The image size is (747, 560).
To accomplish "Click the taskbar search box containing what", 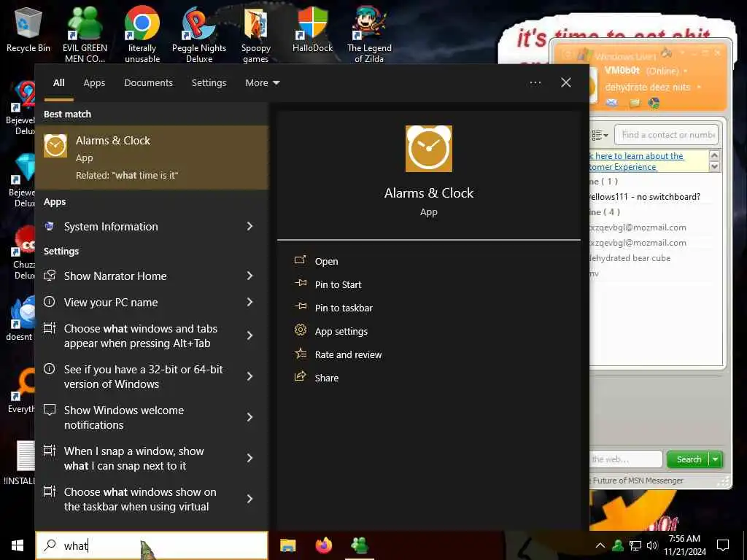I will [152, 545].
